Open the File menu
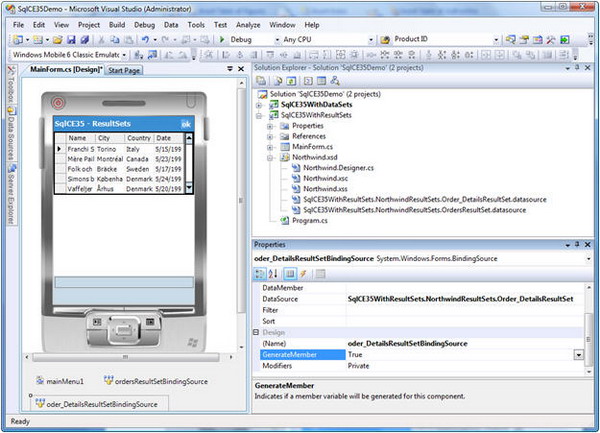600x433 pixels. [18, 25]
